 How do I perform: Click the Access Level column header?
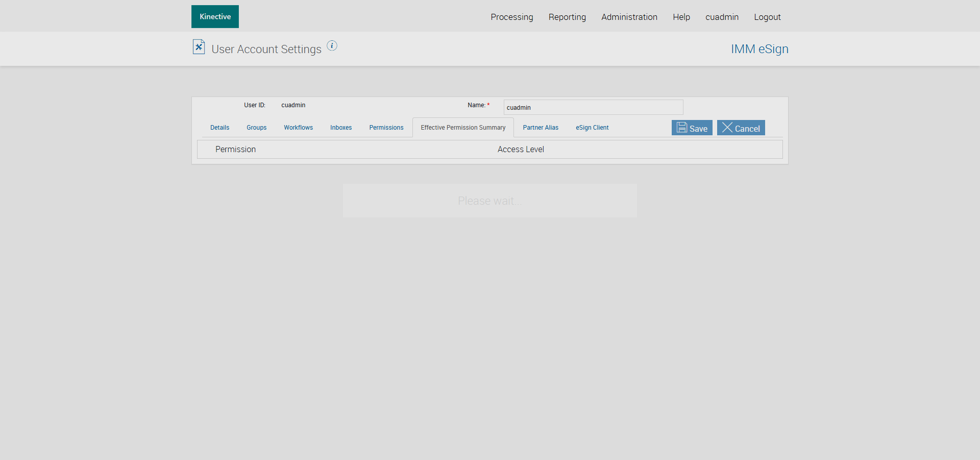[x=521, y=150]
